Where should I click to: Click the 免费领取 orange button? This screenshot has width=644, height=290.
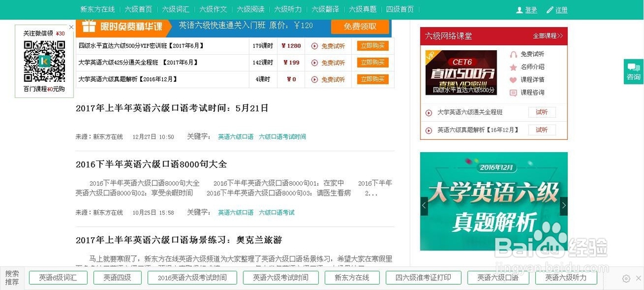tap(360, 26)
